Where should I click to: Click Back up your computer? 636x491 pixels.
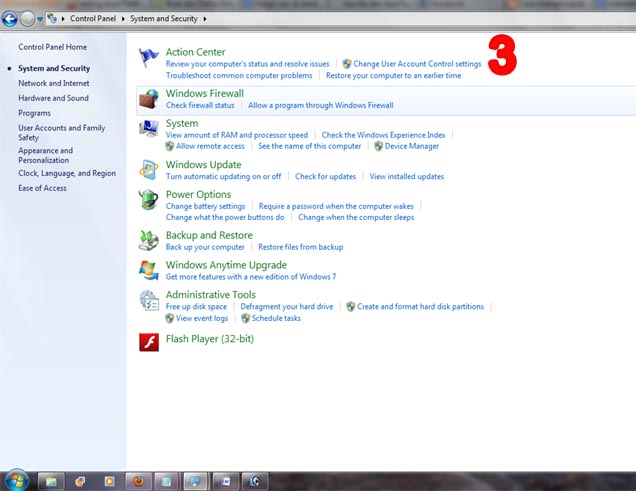(205, 247)
